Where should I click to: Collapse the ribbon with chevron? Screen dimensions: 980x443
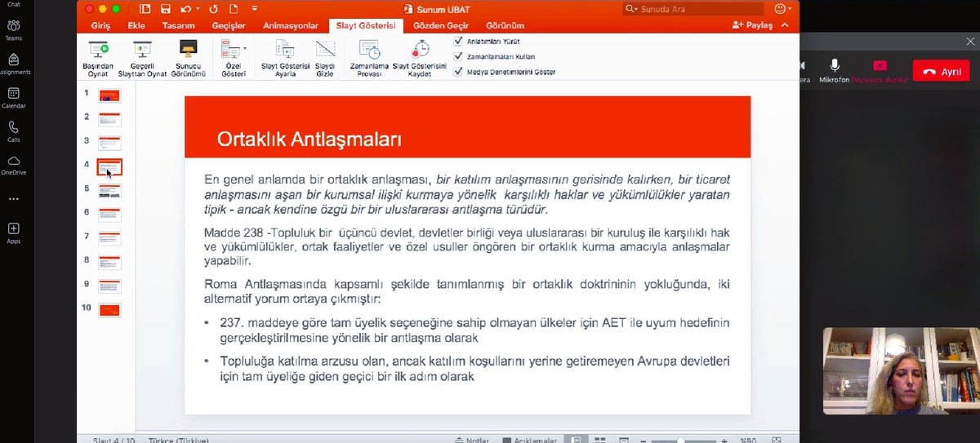(786, 25)
